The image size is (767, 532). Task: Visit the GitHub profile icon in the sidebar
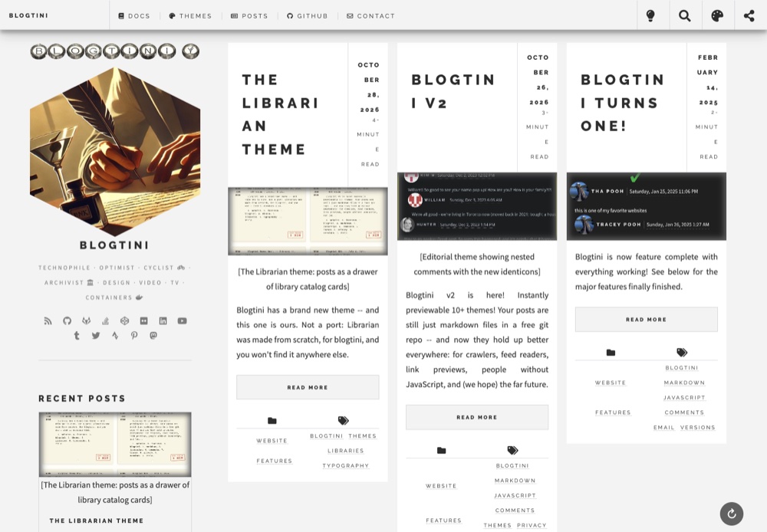coord(67,320)
